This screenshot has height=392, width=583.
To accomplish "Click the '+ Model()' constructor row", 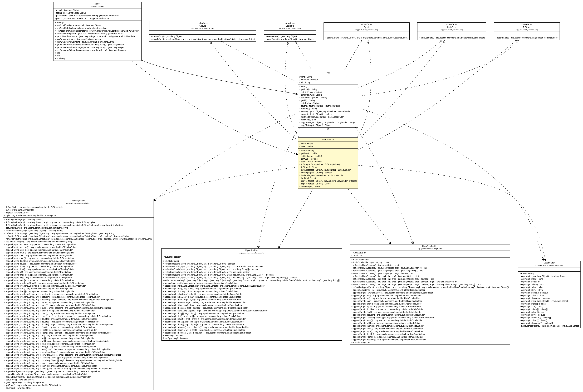I will [x=59, y=23].
